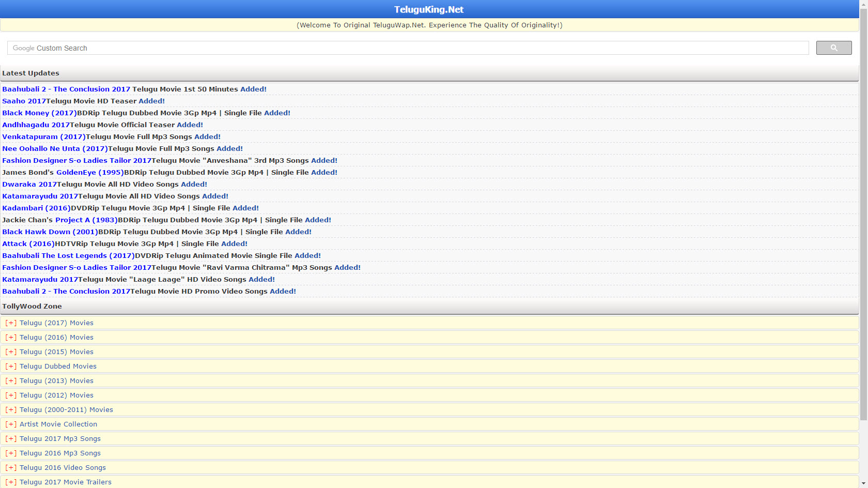Open Black Hawk Down (2001) link

[50, 232]
